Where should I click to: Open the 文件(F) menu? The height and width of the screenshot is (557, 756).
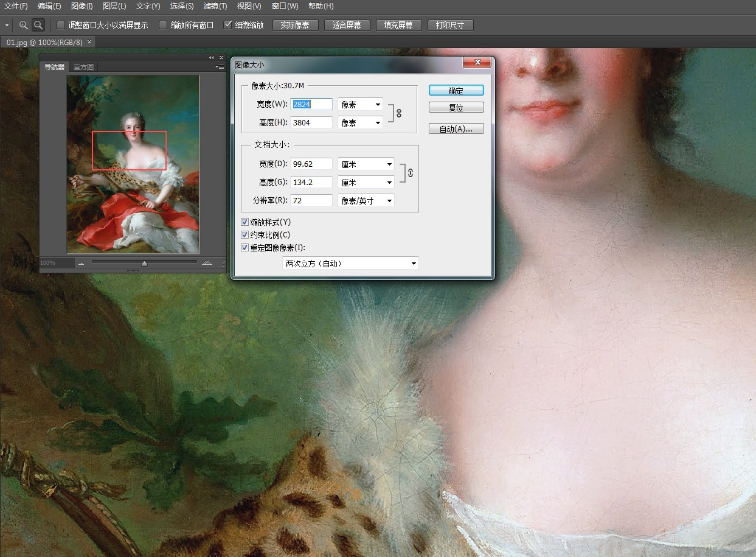tap(16, 6)
